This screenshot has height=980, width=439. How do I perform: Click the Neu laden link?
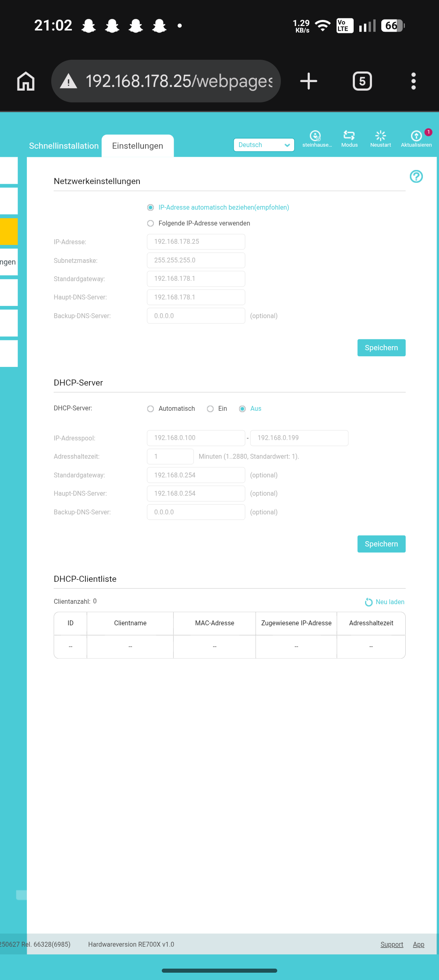(390, 602)
